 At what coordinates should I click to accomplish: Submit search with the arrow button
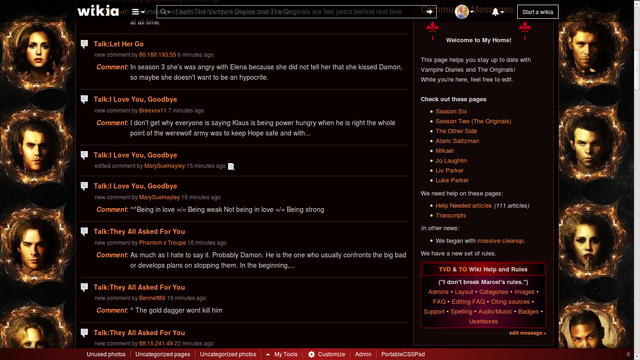pyautogui.click(x=429, y=12)
